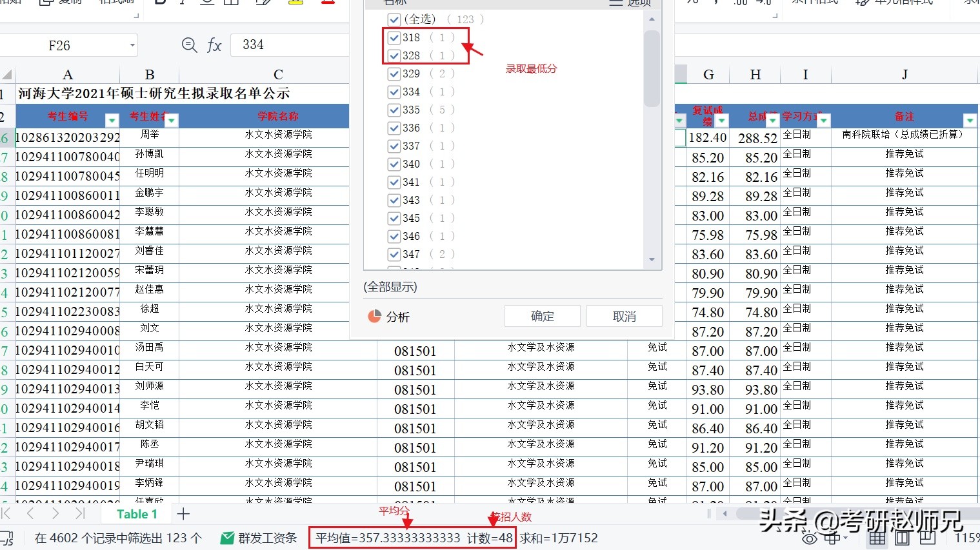The height and width of the screenshot is (550, 980).
Task: Uncheck the (全选) select-all checkbox
Action: point(394,19)
